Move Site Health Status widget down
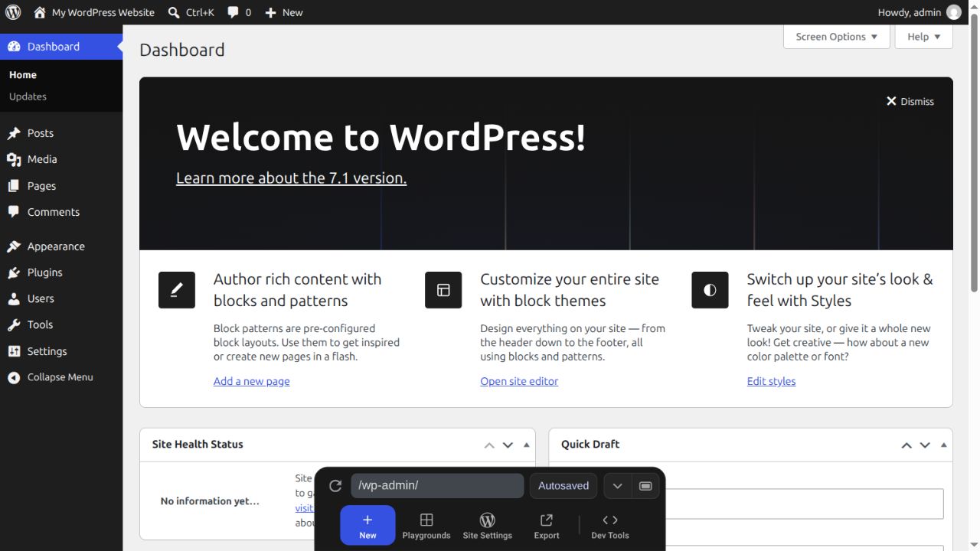 (x=508, y=445)
